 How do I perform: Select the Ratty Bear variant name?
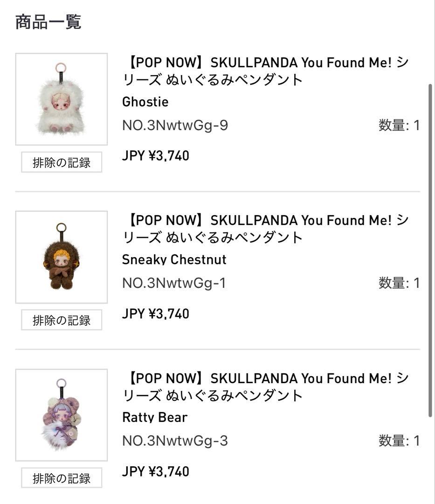pyautogui.click(x=154, y=417)
